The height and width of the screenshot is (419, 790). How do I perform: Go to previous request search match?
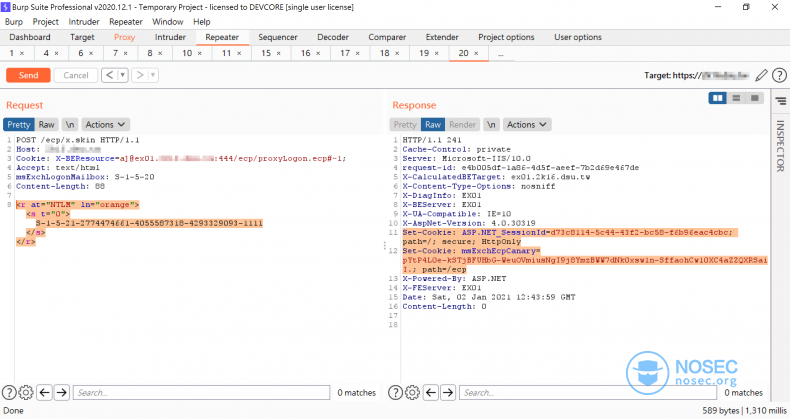pos(45,392)
